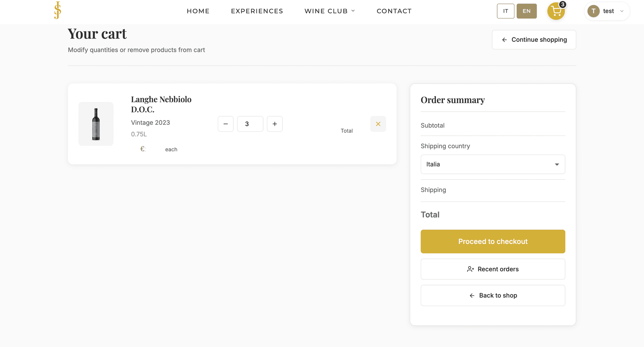
Task: Switch language to IT
Action: coord(505,11)
